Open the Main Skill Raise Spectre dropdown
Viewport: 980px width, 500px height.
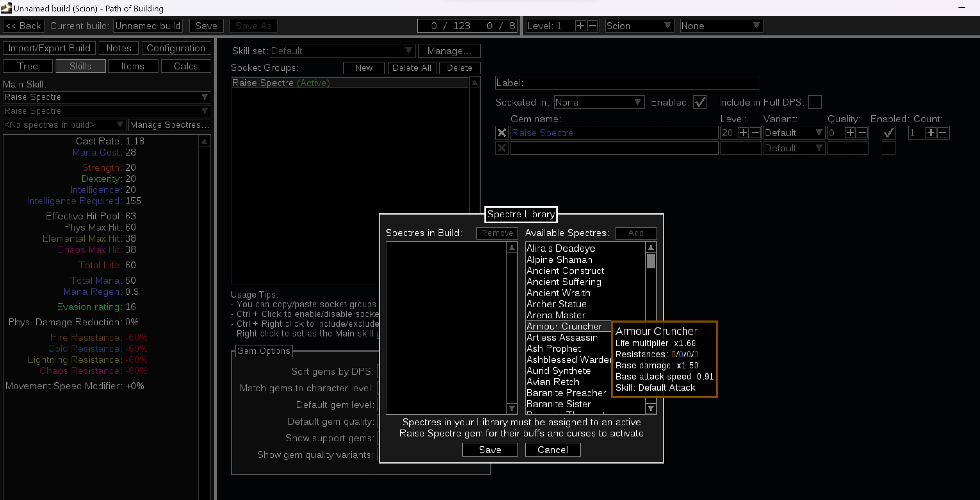(107, 97)
